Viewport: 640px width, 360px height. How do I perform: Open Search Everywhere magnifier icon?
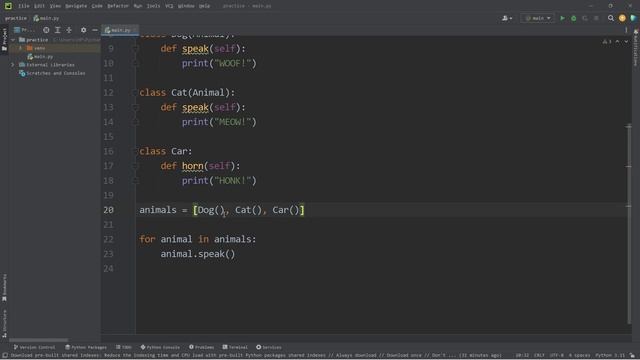point(611,18)
